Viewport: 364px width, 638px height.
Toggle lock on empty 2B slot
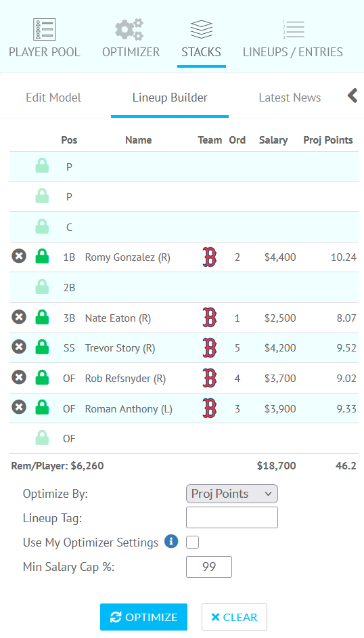coord(42,287)
